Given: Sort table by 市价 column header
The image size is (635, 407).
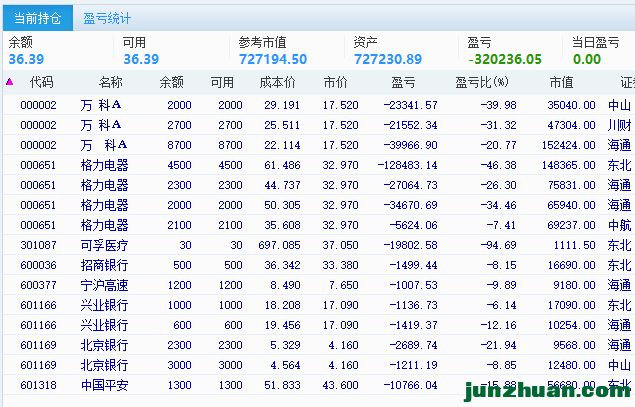Looking at the screenshot, I should [x=335, y=82].
